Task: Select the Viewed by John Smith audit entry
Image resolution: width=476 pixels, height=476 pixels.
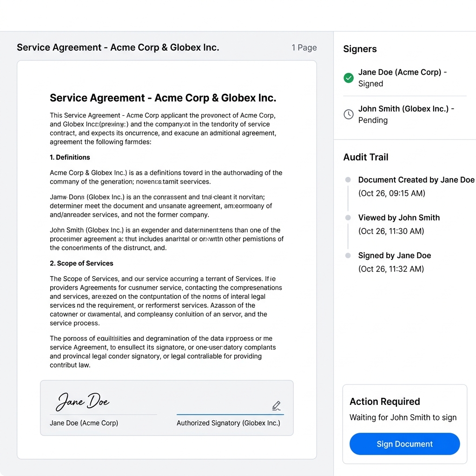Action: [399, 225]
